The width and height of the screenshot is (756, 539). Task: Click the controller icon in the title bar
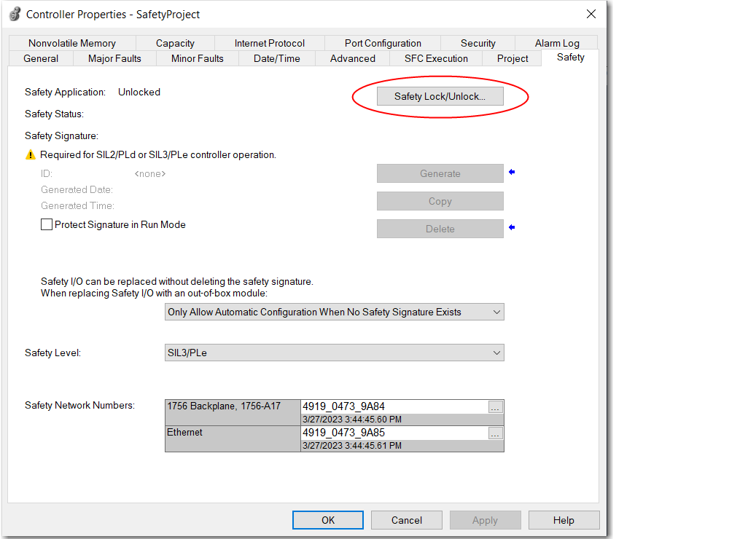coord(15,14)
